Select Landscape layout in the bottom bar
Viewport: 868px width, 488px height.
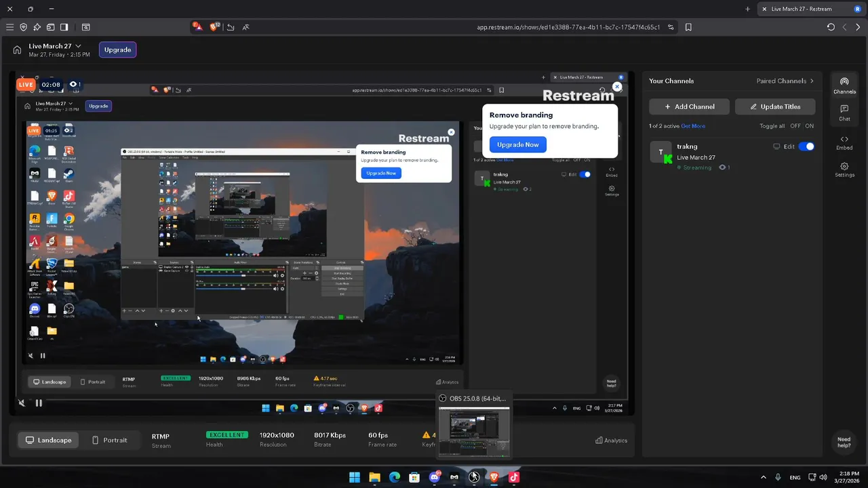click(48, 440)
